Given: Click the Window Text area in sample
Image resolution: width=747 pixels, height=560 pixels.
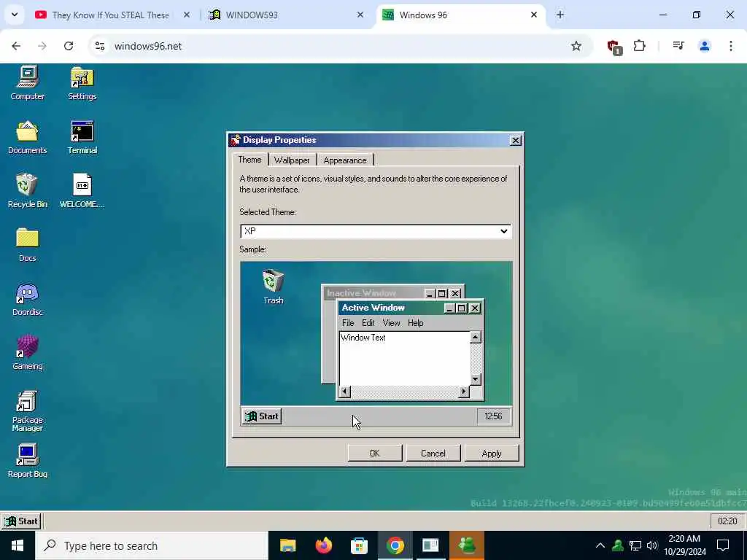Looking at the screenshot, I should pyautogui.click(x=404, y=358).
